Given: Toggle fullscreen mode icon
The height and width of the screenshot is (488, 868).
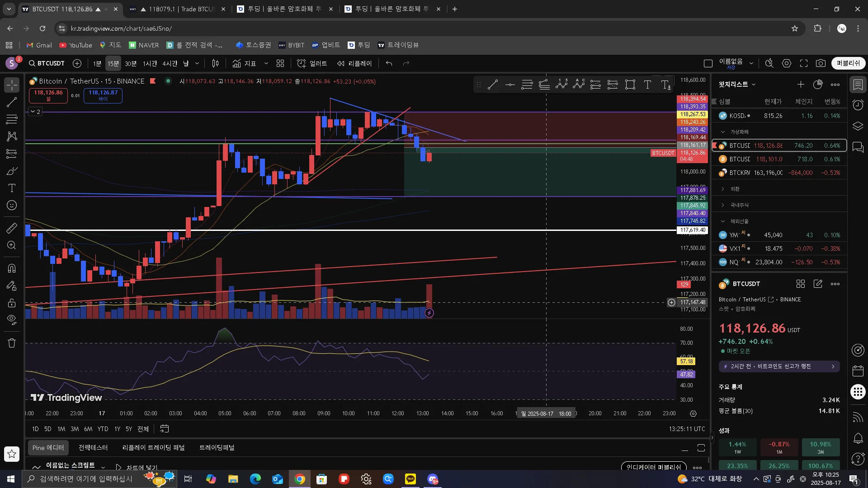Looking at the screenshot, I should [803, 63].
